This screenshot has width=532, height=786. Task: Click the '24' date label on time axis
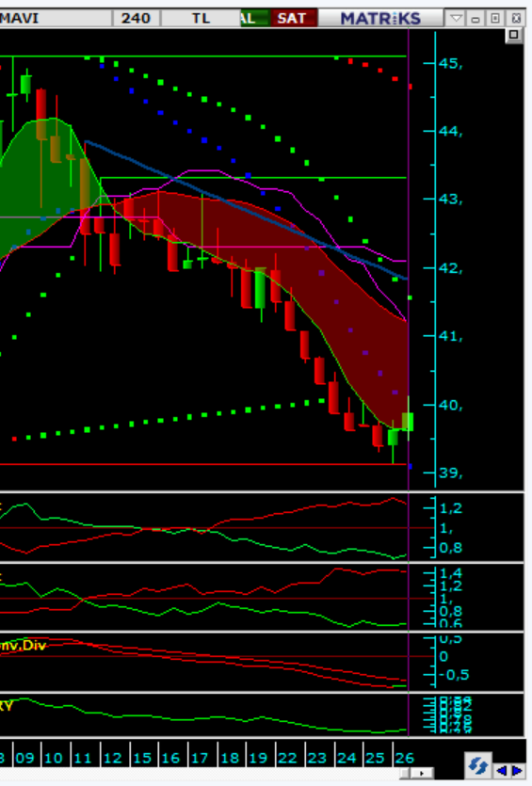point(347,758)
